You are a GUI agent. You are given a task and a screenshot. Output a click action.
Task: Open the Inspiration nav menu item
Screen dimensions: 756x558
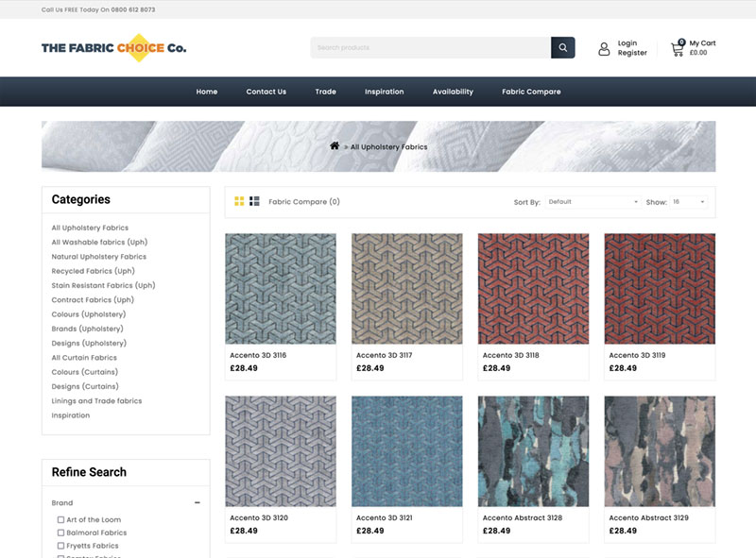tap(385, 92)
